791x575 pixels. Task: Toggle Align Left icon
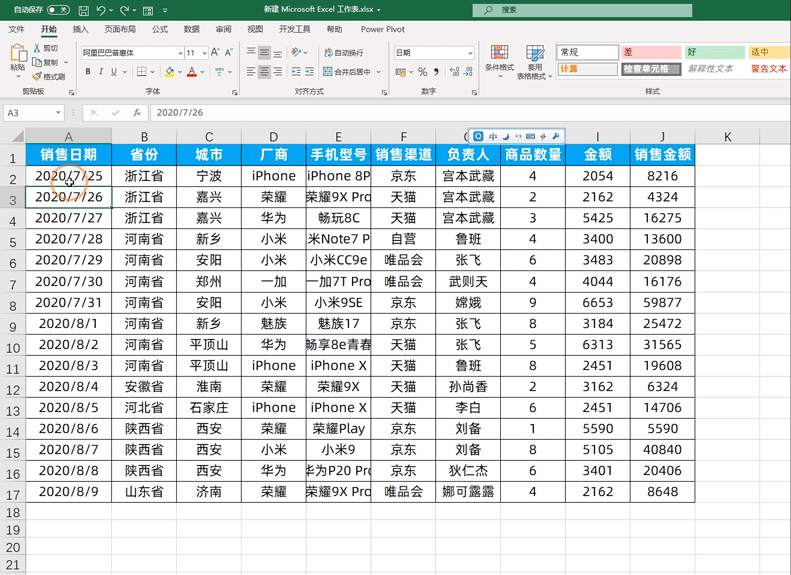[x=251, y=72]
